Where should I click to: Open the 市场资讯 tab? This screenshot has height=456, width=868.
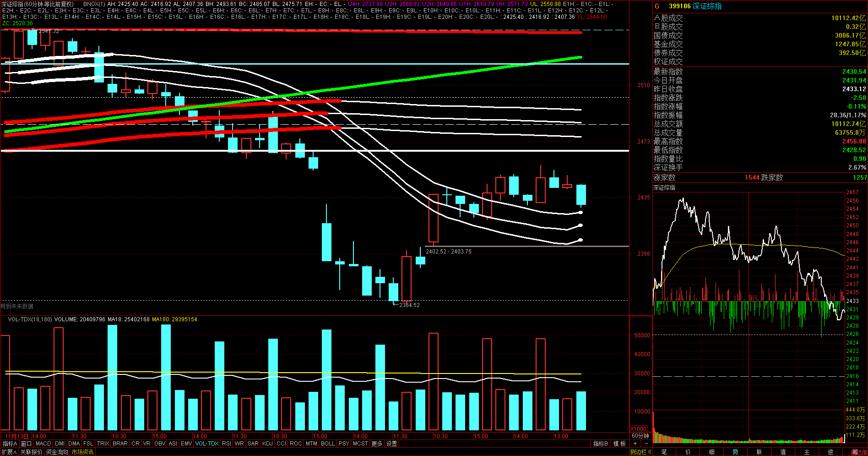coord(82,452)
